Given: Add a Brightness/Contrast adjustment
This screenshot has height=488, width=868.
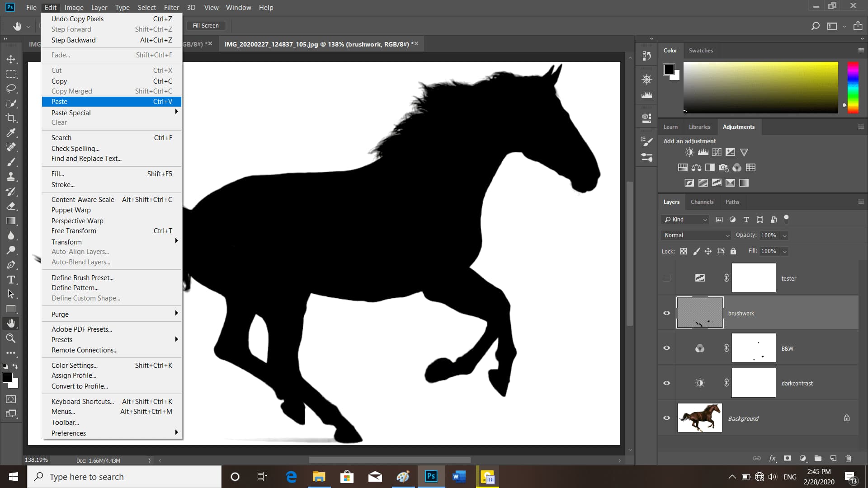Looking at the screenshot, I should pyautogui.click(x=689, y=152).
